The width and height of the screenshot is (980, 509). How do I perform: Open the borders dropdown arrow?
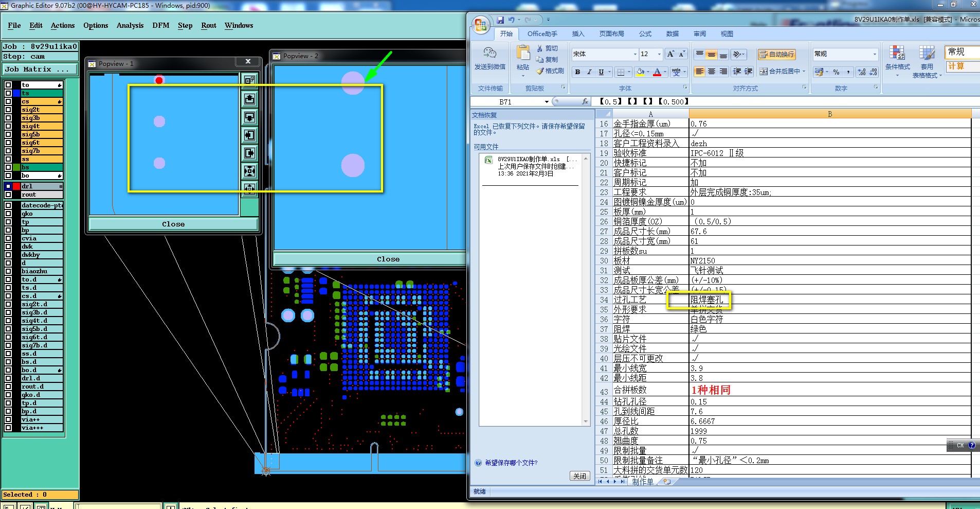coord(629,72)
